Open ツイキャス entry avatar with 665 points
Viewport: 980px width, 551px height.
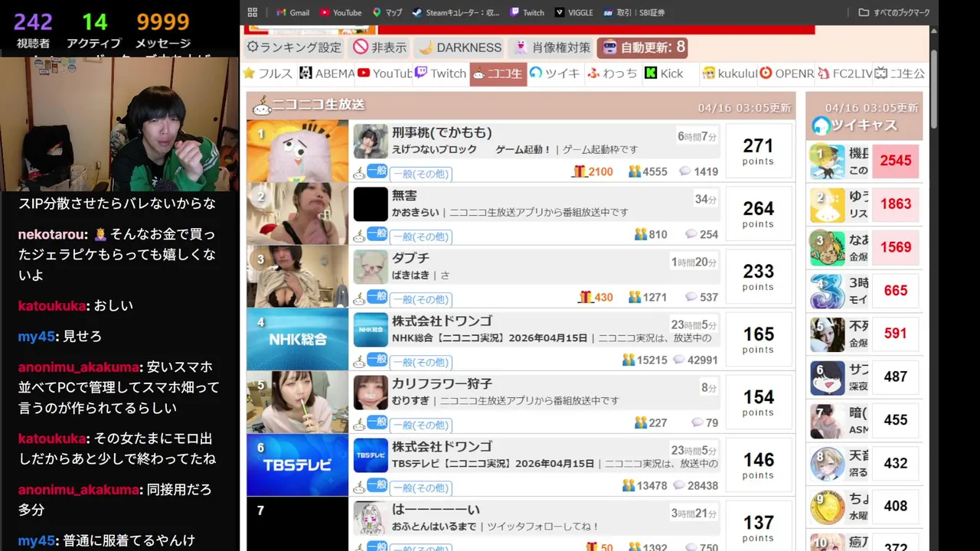pyautogui.click(x=828, y=291)
